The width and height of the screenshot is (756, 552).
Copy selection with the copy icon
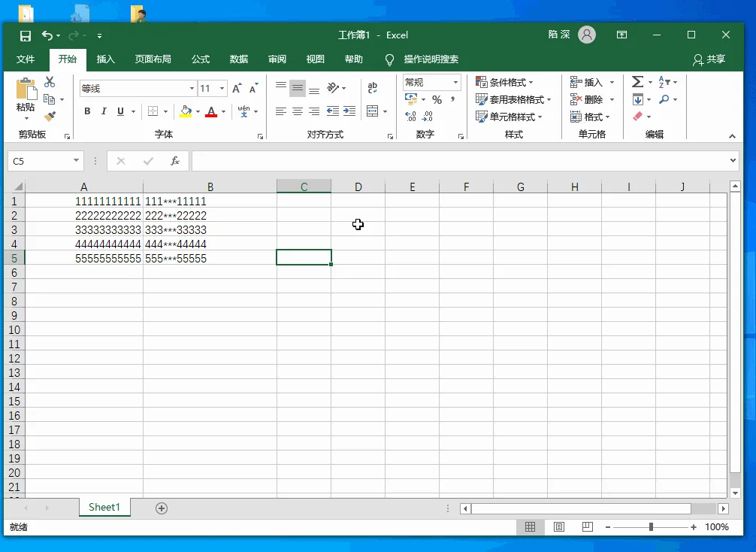(x=49, y=99)
